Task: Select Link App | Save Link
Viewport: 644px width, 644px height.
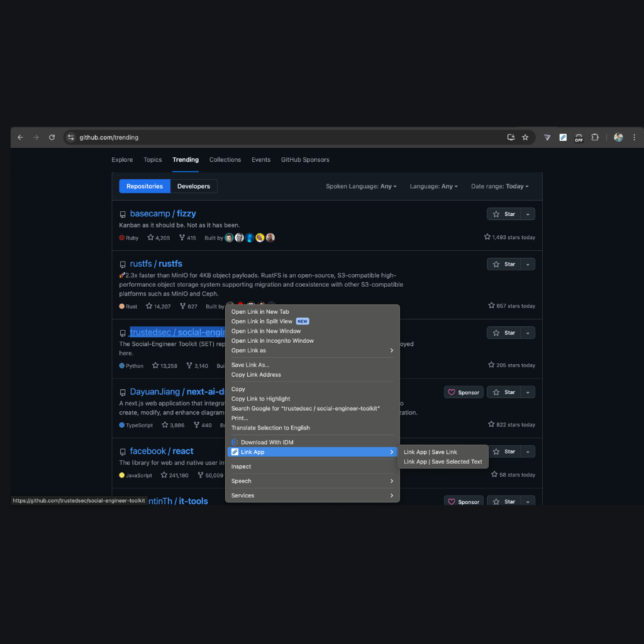Action: [430, 452]
